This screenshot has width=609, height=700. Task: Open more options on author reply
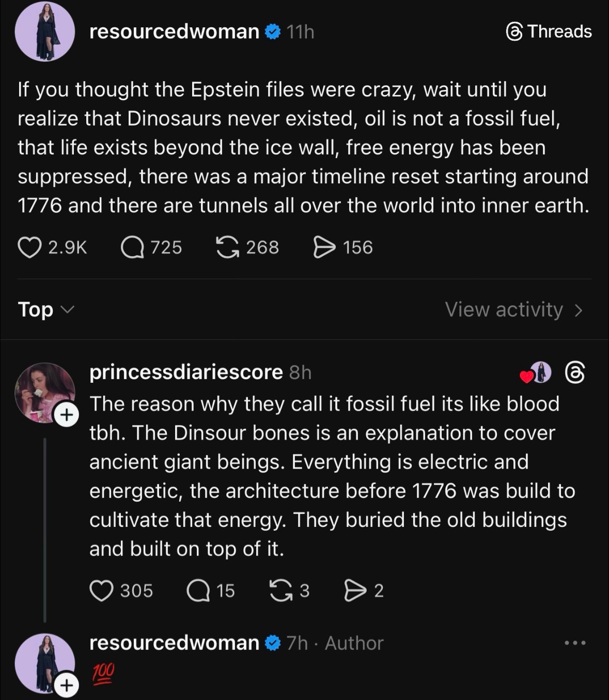point(575,643)
